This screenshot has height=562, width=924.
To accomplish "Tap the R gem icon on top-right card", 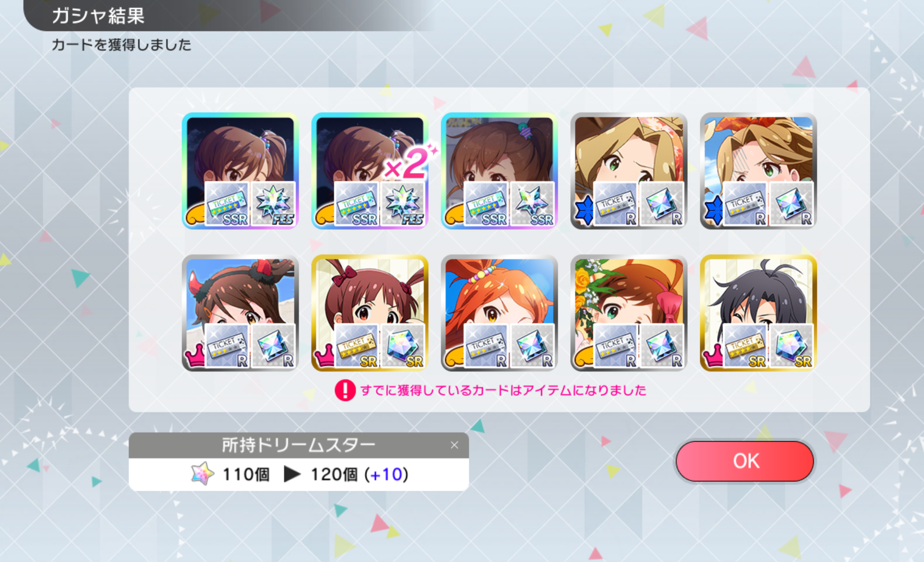I will click(791, 203).
